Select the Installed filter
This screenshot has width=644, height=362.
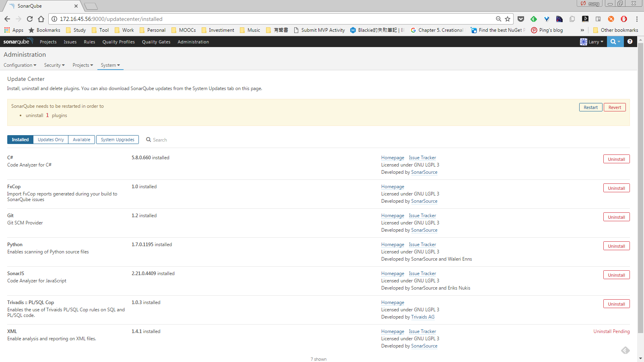pos(20,140)
